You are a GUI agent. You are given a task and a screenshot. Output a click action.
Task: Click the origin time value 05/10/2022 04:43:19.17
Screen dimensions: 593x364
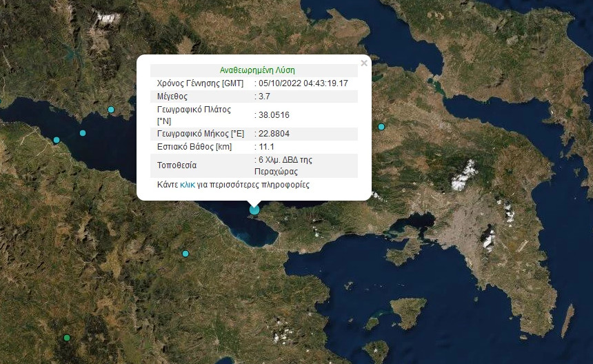tap(303, 83)
